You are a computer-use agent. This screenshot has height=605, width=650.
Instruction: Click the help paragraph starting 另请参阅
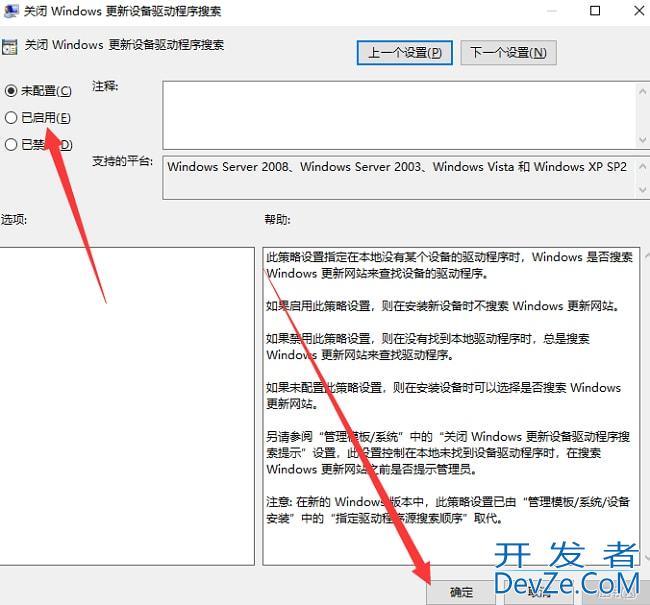(448, 452)
